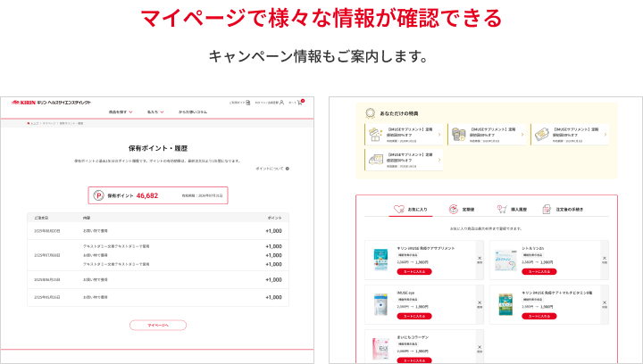
Task: Switch to the 注文後の手続き tab
Action: (563, 210)
